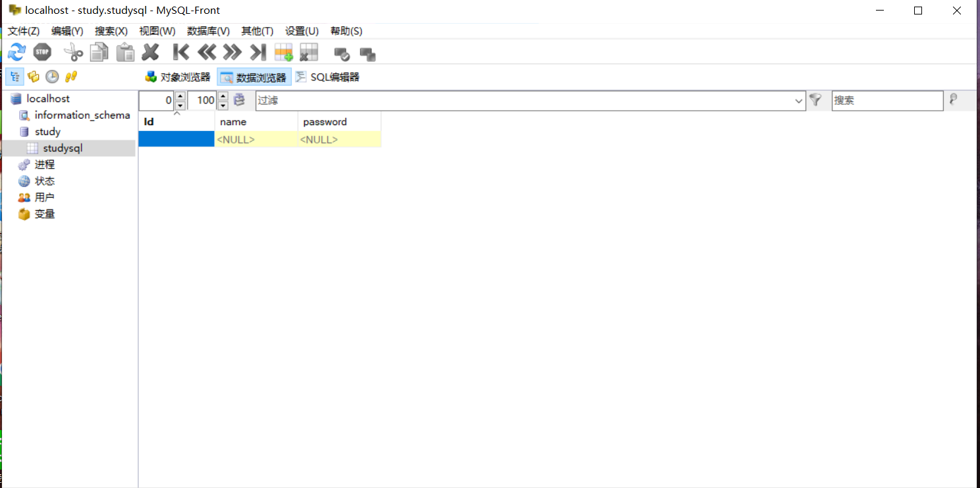The image size is (980, 488).
Task: Click the Cut scissors icon
Action: click(x=73, y=52)
